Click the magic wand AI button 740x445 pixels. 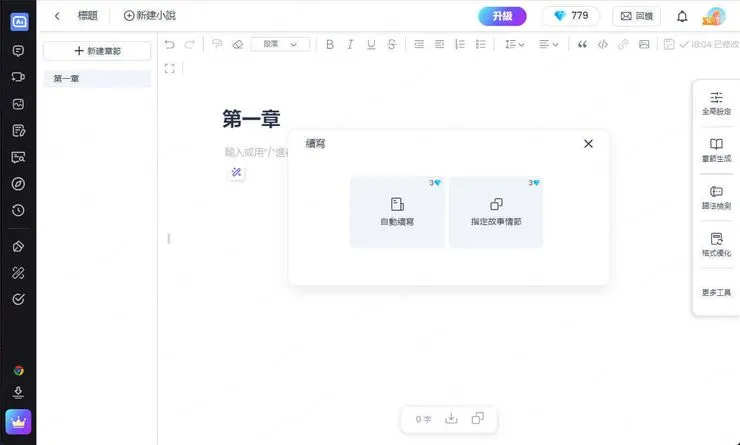click(236, 172)
